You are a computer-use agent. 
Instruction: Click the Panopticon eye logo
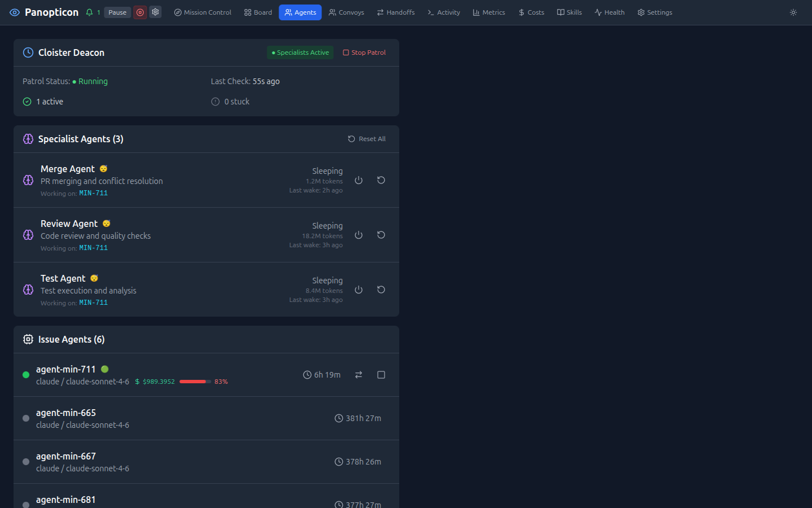point(15,12)
